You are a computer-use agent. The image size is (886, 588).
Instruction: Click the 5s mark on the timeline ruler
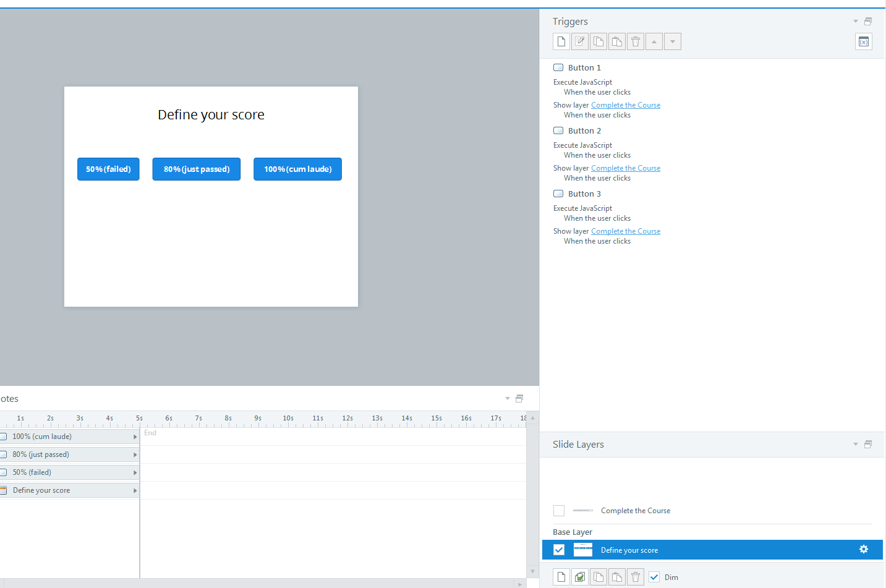139,419
